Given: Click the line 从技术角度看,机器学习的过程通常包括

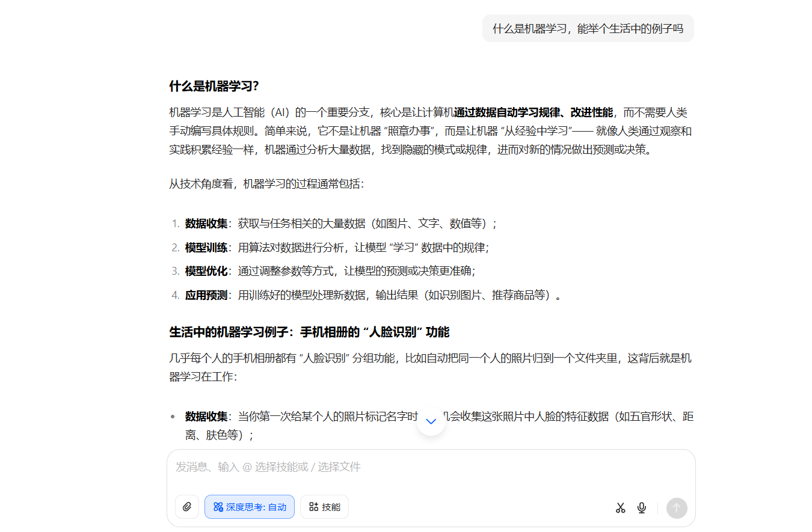Looking at the screenshot, I should 266,184.
